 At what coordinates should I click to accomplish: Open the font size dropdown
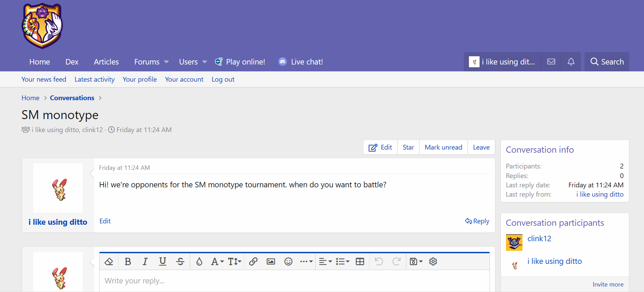[235, 261]
